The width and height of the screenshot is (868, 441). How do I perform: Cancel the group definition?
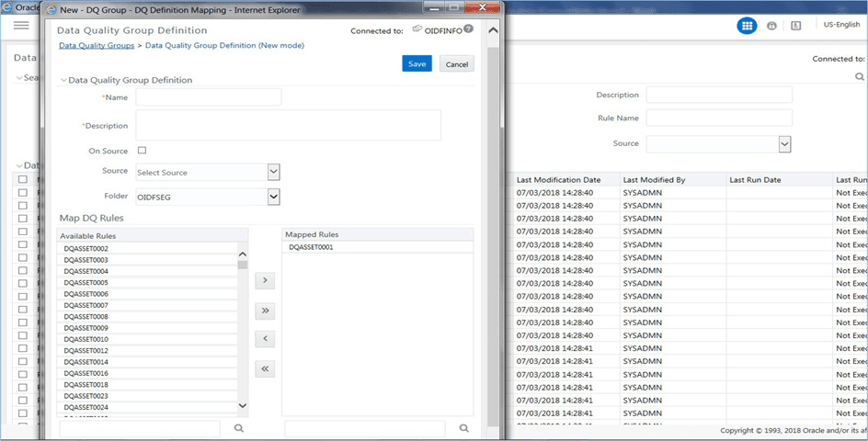[457, 64]
